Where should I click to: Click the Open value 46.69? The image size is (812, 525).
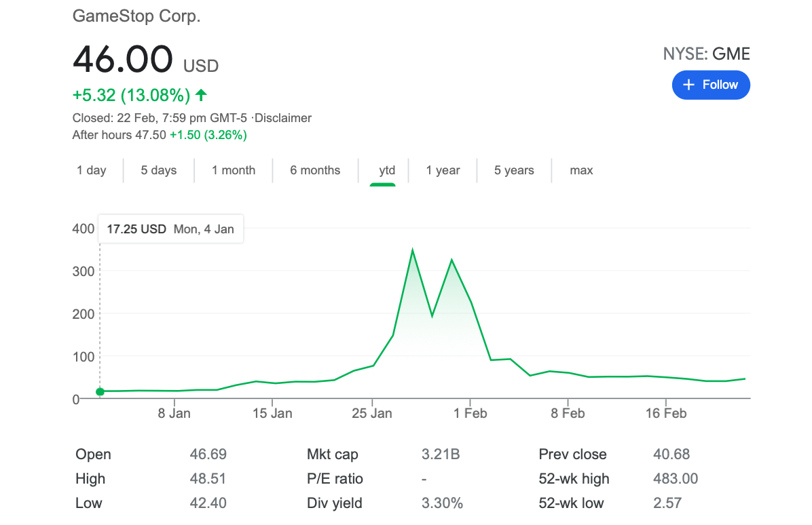click(x=208, y=454)
